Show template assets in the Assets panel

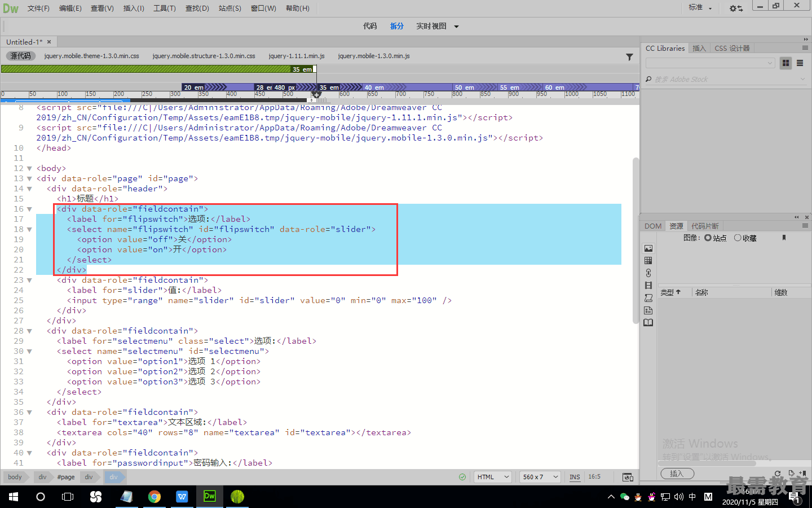(648, 310)
